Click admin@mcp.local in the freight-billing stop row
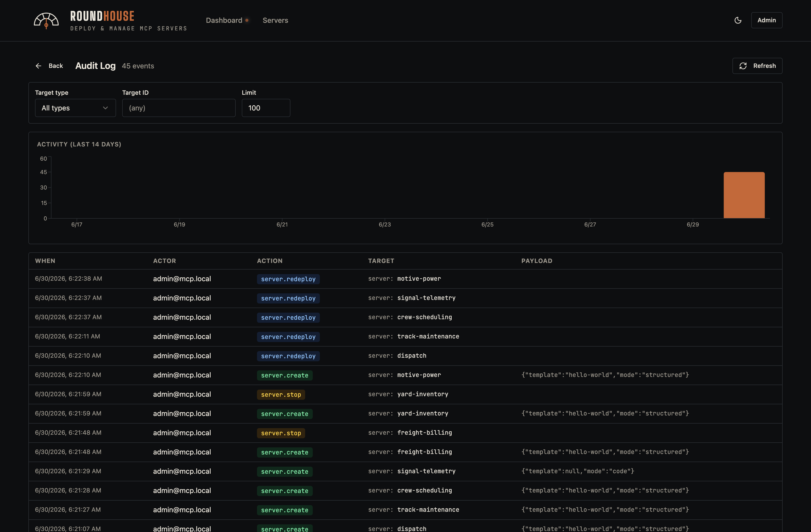 182,432
